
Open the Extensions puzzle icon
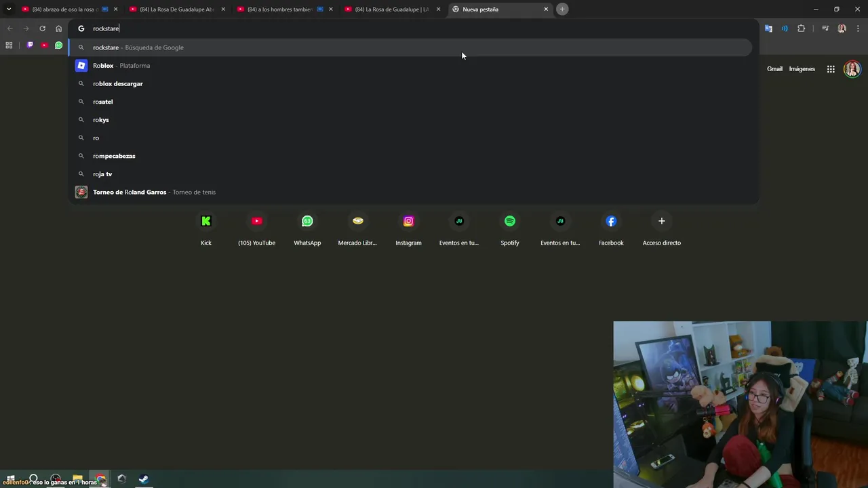tap(802, 28)
